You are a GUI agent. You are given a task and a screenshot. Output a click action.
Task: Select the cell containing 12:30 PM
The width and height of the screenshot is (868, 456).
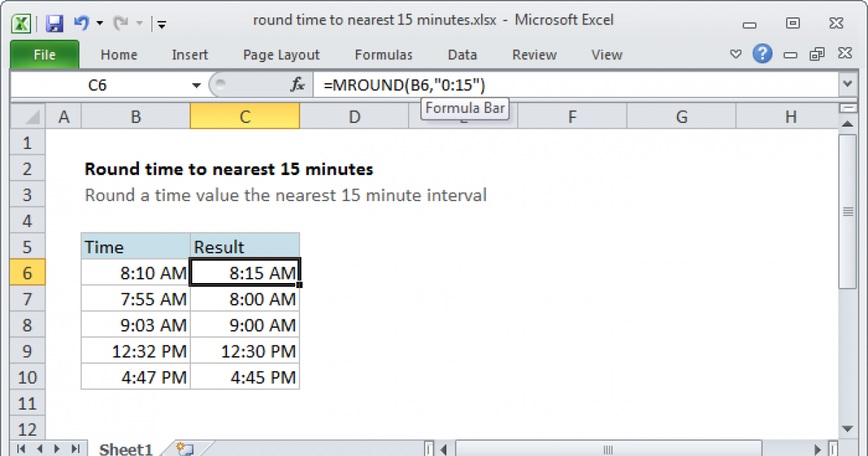point(245,351)
